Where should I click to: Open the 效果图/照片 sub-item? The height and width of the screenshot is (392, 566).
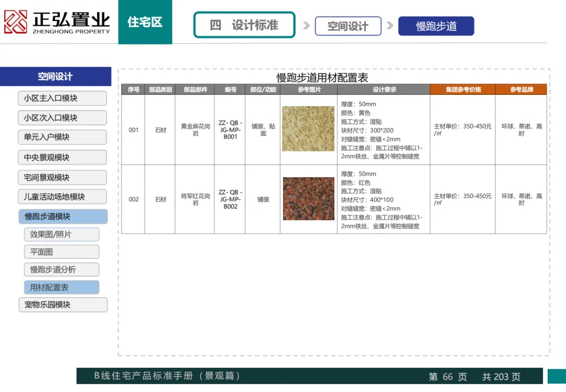[62, 234]
